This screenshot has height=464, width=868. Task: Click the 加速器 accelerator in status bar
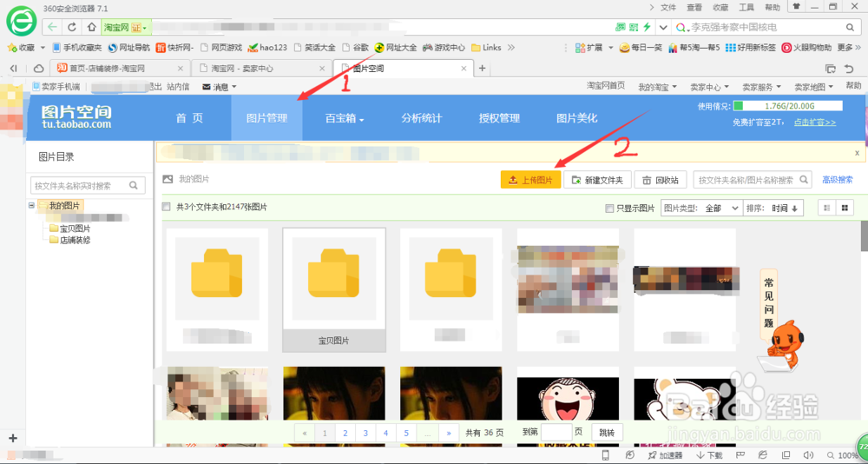(666, 455)
